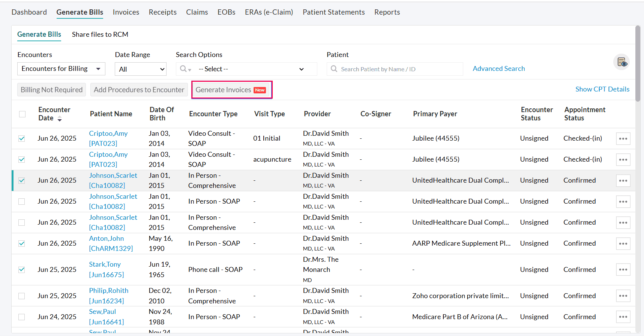Open more options for Criptoo,Amy acupuncture row
644x336 pixels.
(x=623, y=160)
